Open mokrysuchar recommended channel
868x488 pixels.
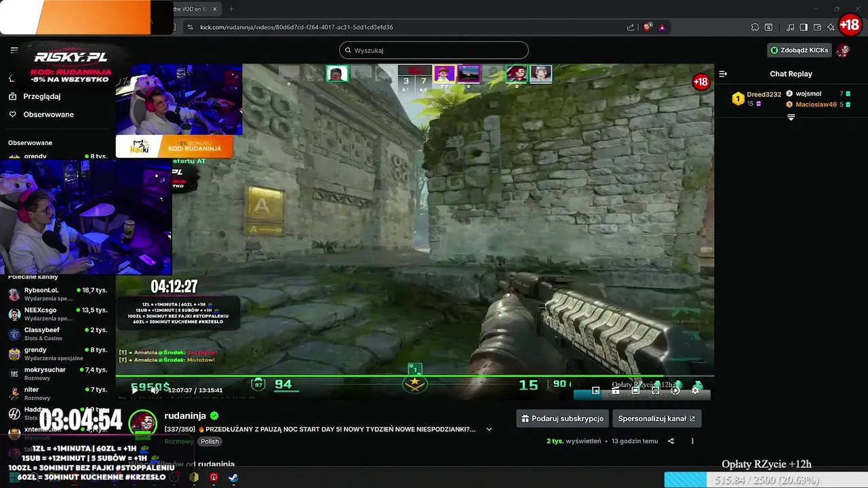[58, 373]
